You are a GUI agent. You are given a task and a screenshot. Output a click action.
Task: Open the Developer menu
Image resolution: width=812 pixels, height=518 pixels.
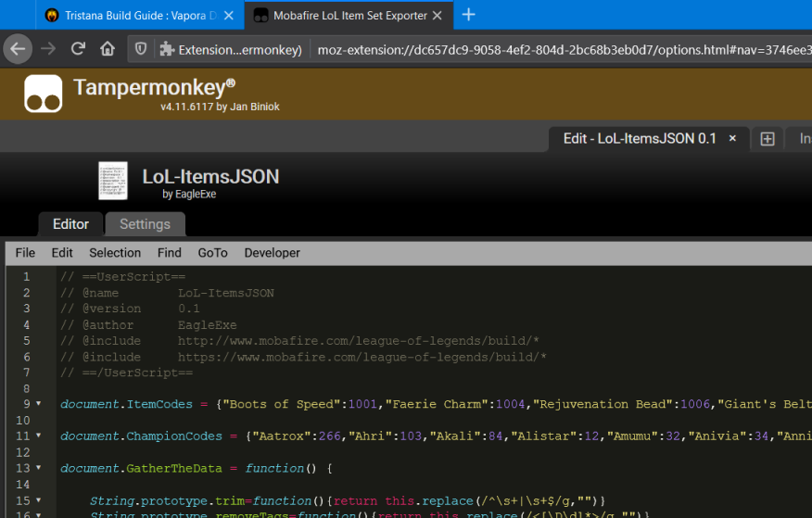[272, 253]
